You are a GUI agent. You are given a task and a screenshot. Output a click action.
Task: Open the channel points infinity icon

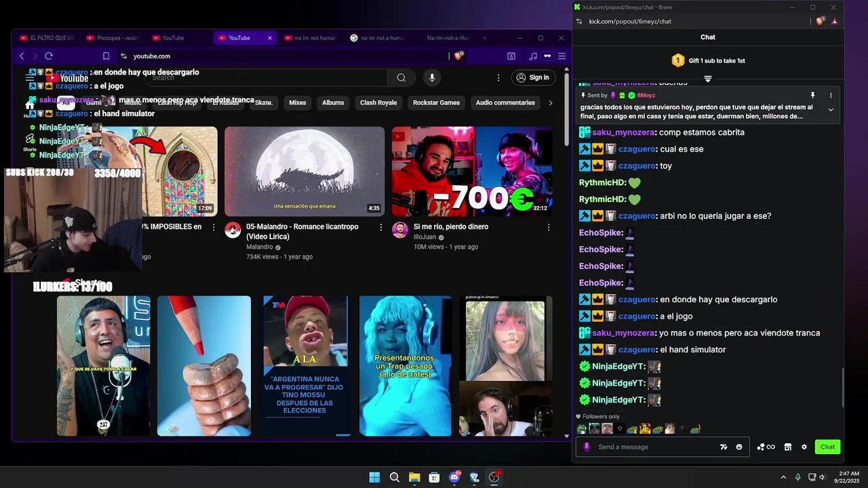click(766, 447)
